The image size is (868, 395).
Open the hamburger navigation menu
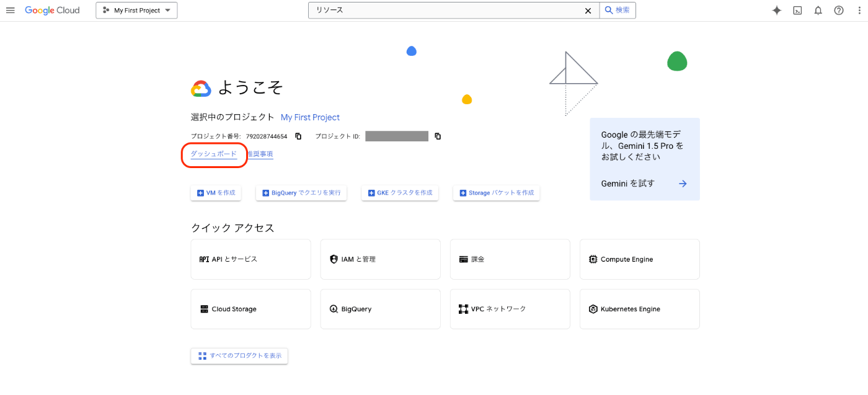coord(10,11)
